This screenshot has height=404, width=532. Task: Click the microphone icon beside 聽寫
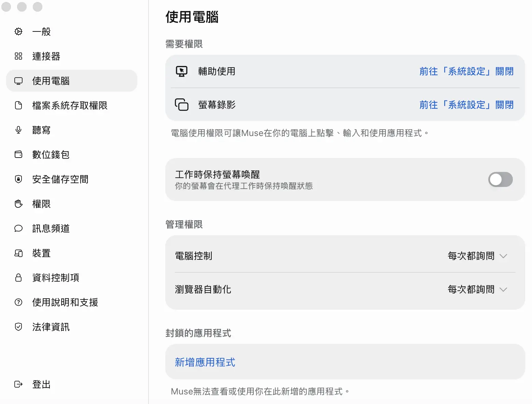(18, 130)
